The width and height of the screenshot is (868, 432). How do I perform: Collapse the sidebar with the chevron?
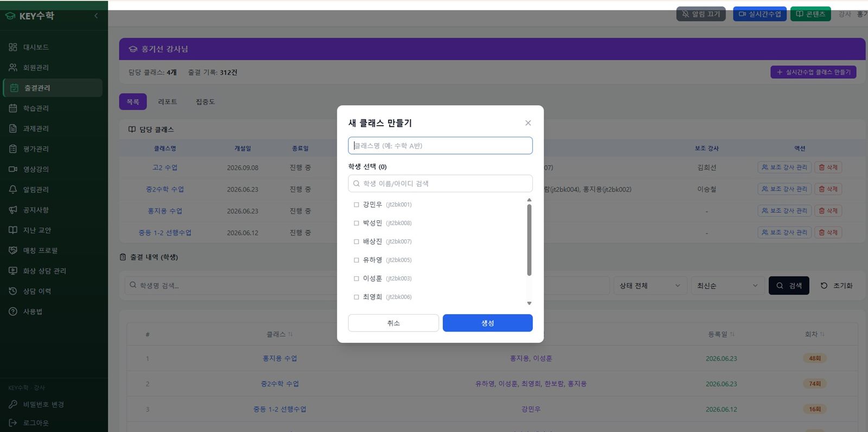(x=96, y=16)
